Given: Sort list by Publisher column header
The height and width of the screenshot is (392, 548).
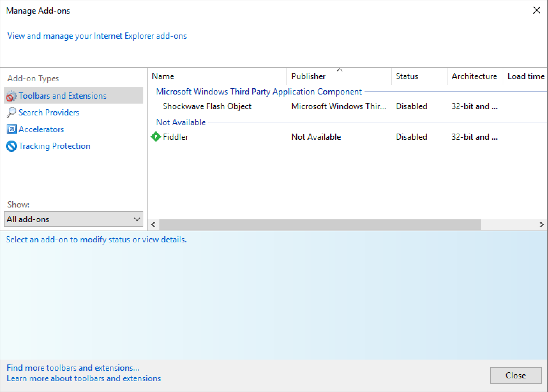Looking at the screenshot, I should click(x=339, y=76).
